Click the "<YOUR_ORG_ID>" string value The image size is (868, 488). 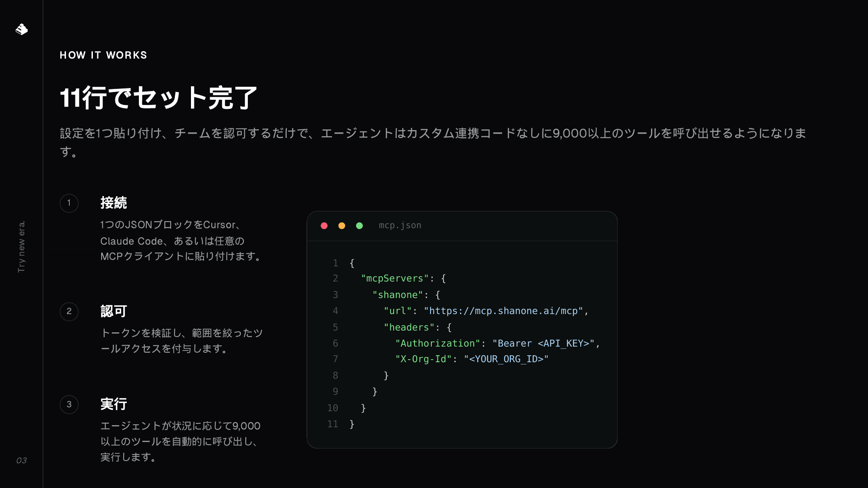[x=506, y=359]
